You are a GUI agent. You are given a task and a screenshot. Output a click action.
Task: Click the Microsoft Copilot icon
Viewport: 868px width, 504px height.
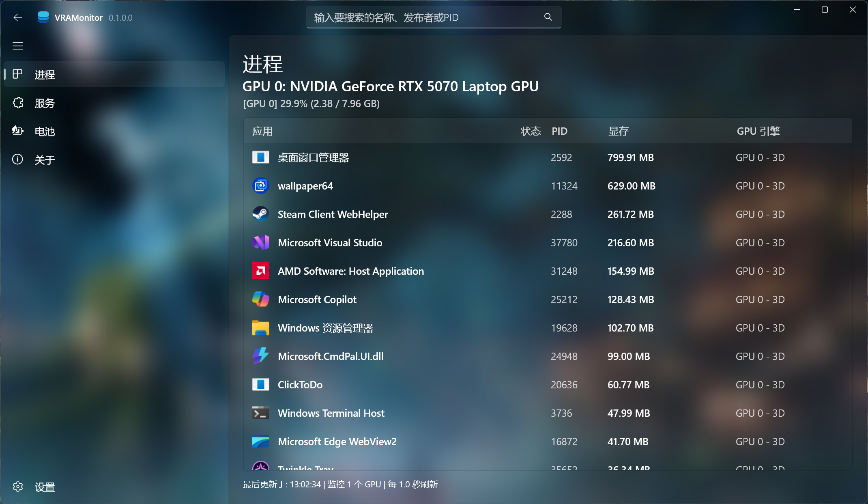[260, 299]
